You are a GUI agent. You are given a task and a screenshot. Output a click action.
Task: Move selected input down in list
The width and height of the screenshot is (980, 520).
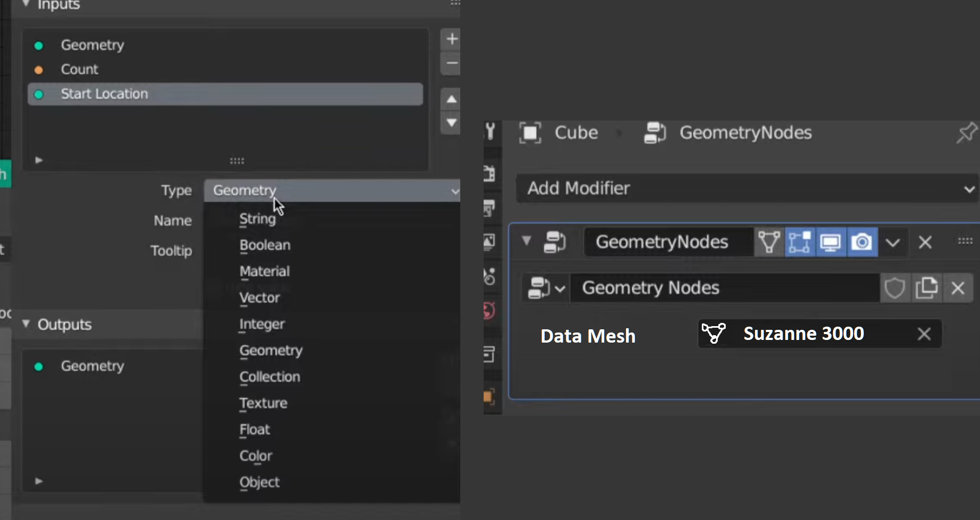(451, 123)
